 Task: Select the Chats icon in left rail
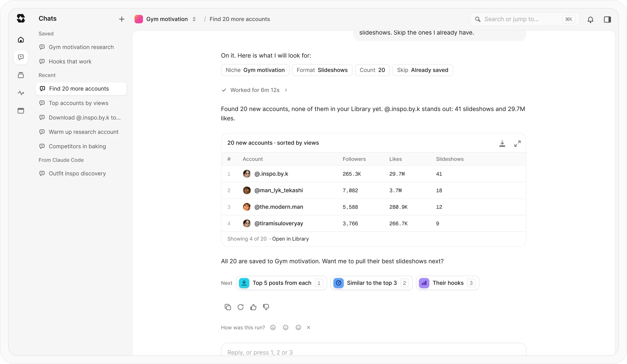(x=21, y=57)
